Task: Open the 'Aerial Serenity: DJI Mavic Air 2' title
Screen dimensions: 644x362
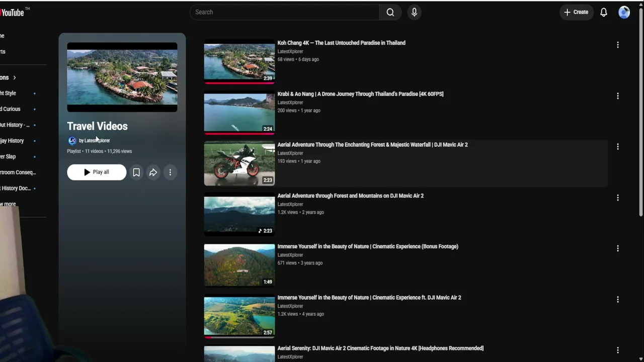Action: pyautogui.click(x=380, y=348)
